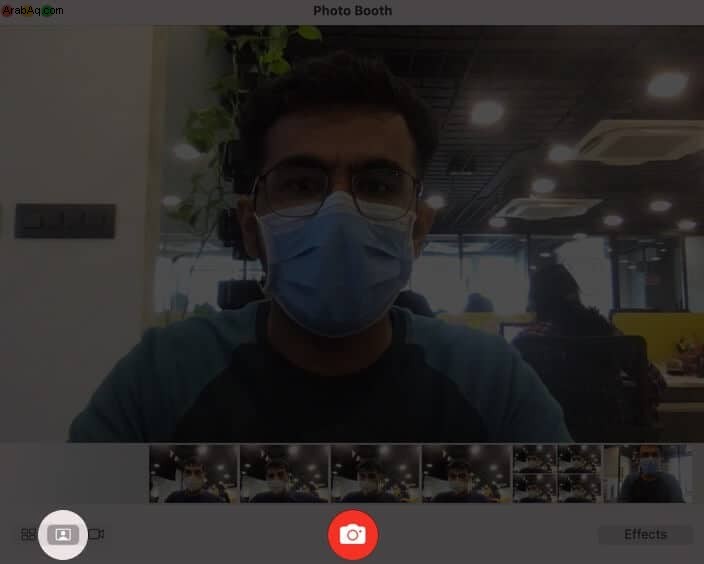Viewport: 704px width, 564px height.
Task: Open the Effects panel
Action: point(646,534)
